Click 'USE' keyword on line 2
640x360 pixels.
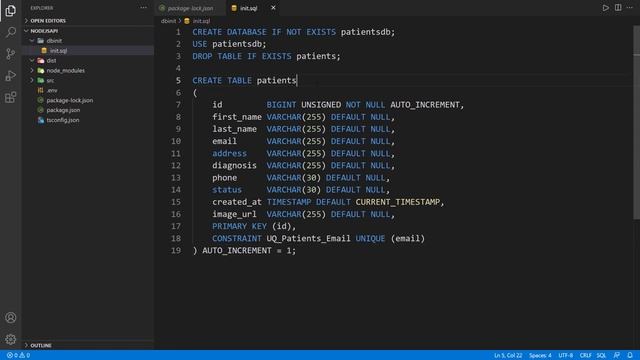click(200, 44)
